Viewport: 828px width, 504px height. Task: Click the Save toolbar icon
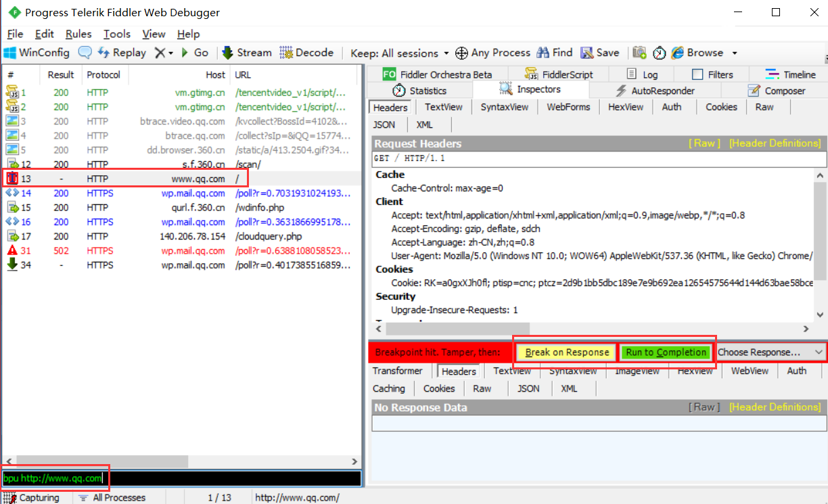point(586,53)
